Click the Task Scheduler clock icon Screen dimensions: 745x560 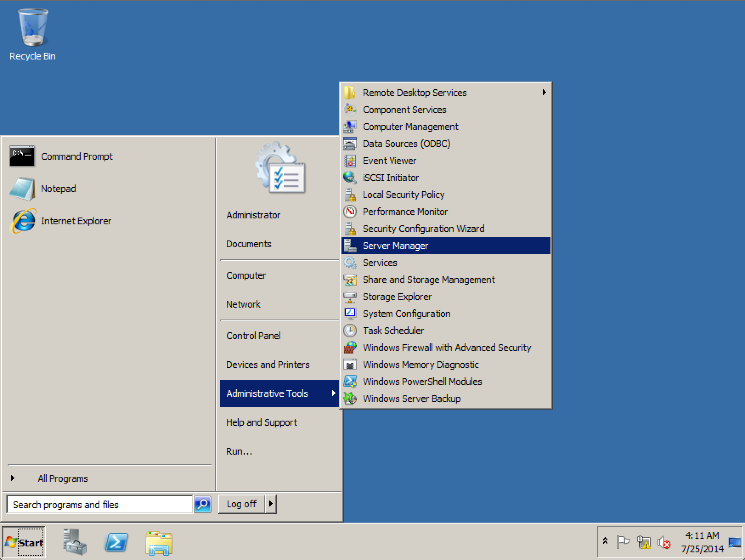(x=350, y=331)
